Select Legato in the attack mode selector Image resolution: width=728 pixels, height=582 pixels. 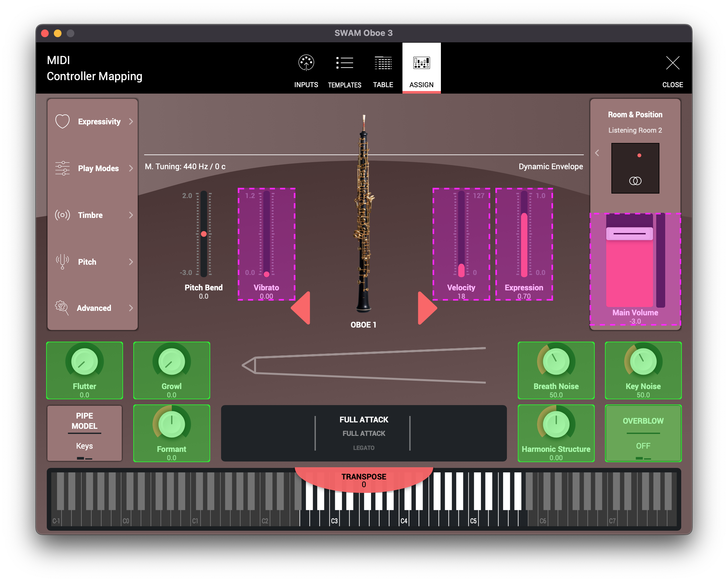(364, 448)
